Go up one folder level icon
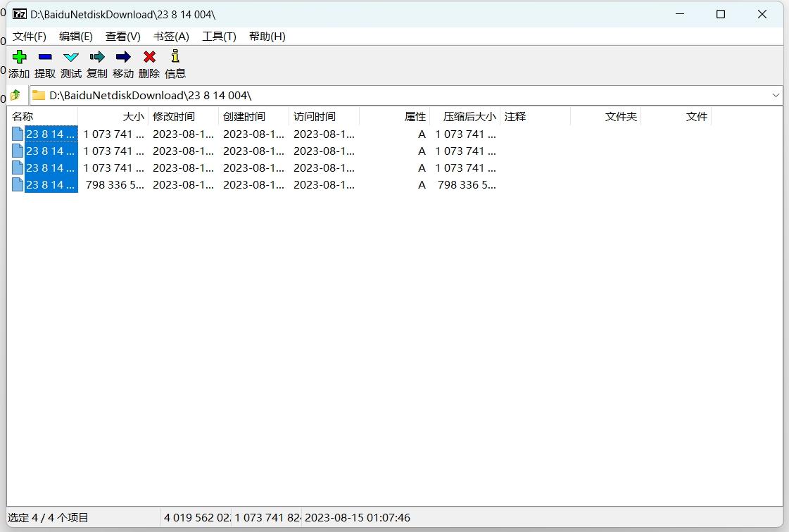 [x=16, y=95]
